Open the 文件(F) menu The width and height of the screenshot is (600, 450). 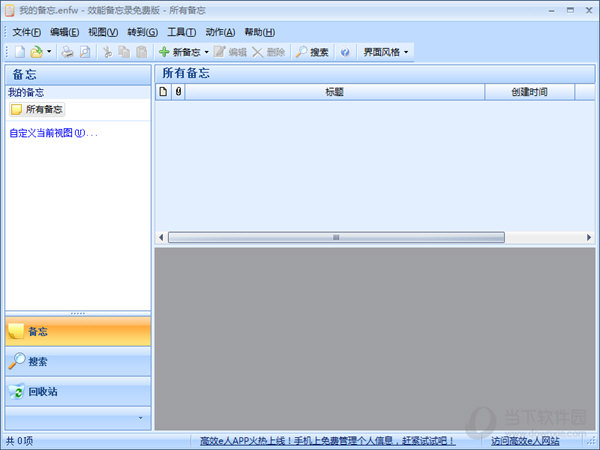click(27, 32)
